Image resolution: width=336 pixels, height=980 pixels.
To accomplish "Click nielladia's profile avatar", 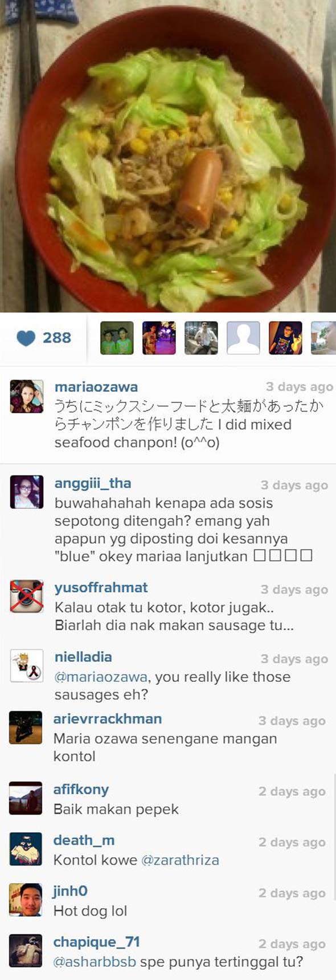I will click(27, 666).
